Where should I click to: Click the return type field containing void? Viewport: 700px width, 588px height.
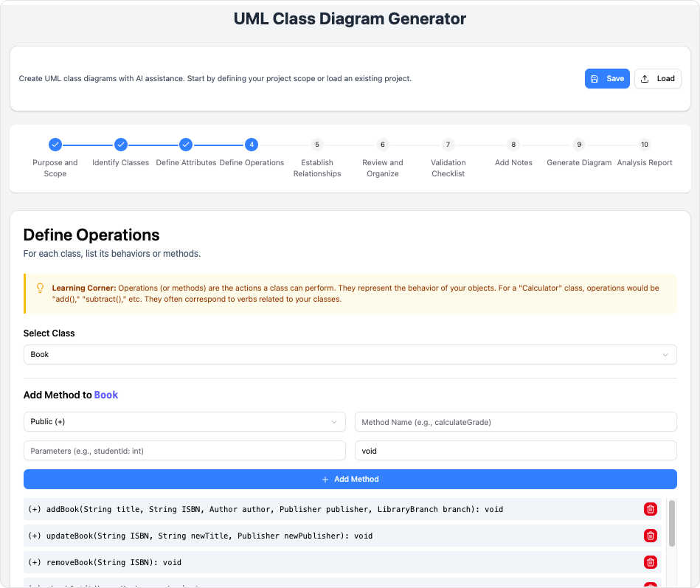click(516, 451)
